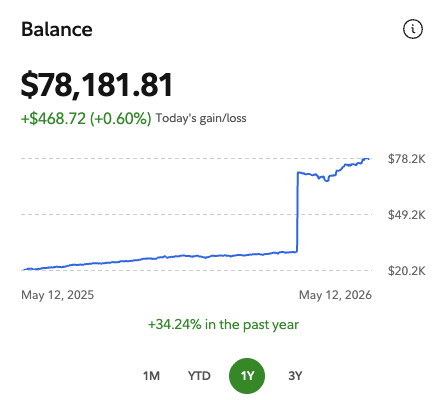Viewport: 440px width, 400px height.
Task: Click the May 12, 2025 start date label
Action: (58, 295)
